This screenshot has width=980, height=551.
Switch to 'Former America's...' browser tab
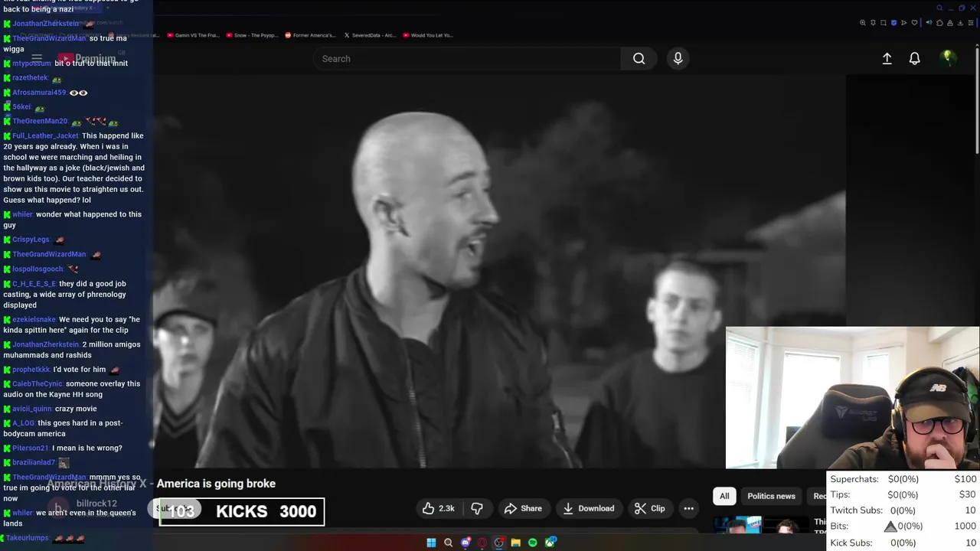point(310,35)
